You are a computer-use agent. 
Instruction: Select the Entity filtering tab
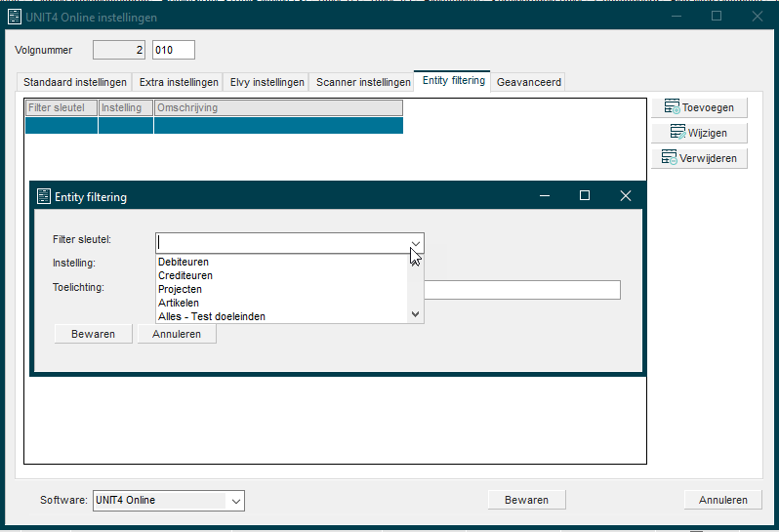[453, 80]
